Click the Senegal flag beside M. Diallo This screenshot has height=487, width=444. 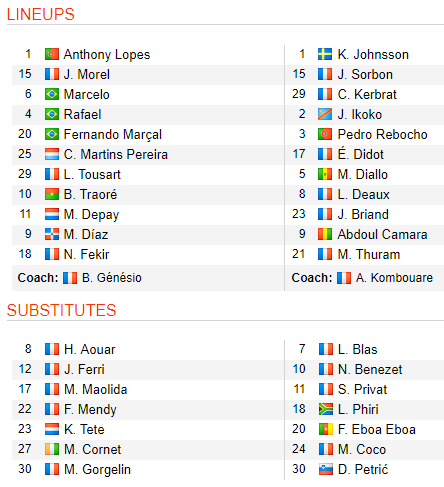325,174
